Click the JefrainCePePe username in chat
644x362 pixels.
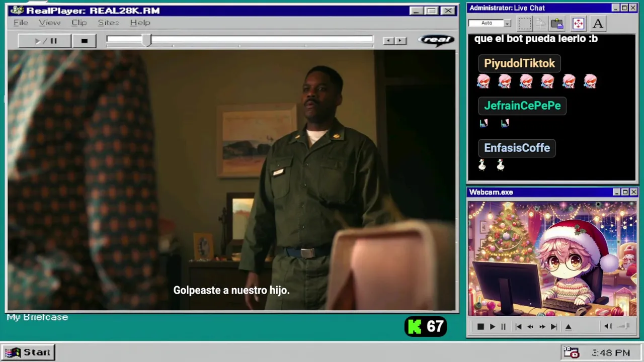tap(522, 106)
